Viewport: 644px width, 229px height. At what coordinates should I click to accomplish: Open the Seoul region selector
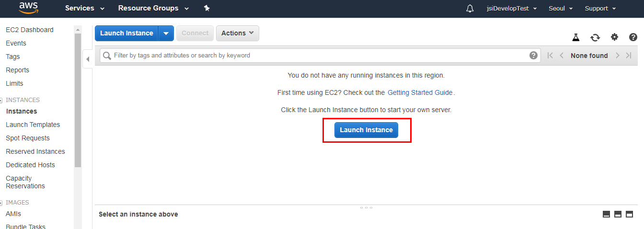pyautogui.click(x=561, y=9)
